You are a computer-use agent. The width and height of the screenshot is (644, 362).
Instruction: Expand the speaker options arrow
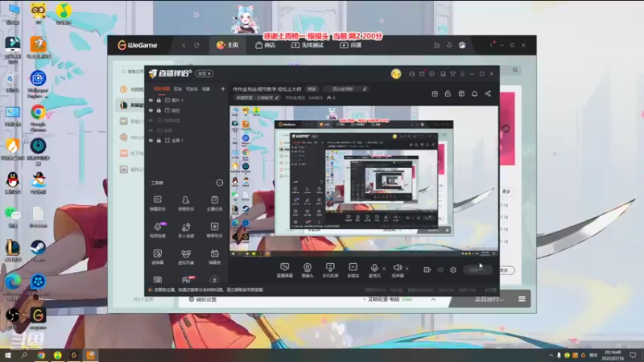(x=407, y=269)
